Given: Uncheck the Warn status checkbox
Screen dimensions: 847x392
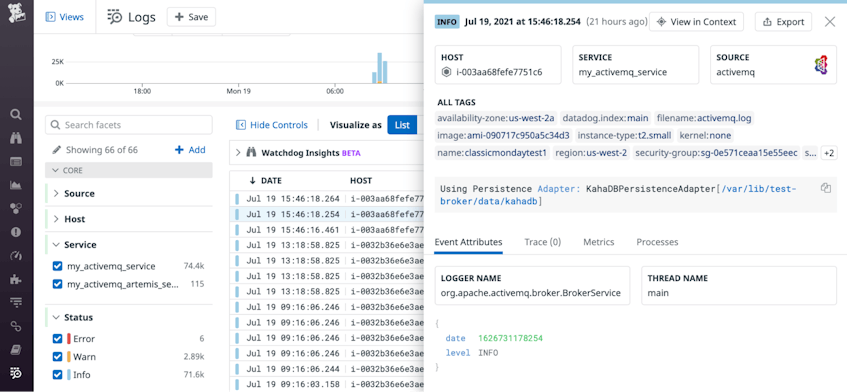Looking at the screenshot, I should click(x=57, y=357).
